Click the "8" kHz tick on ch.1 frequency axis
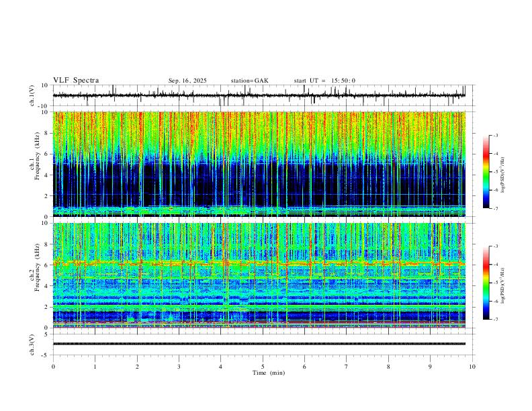This screenshot has height=411, width=532. [x=47, y=133]
